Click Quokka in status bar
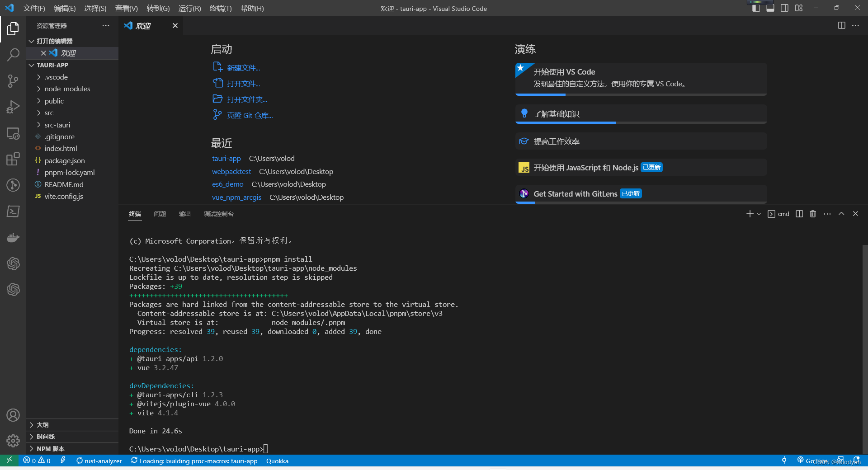This screenshot has height=470, width=868. tap(277, 461)
